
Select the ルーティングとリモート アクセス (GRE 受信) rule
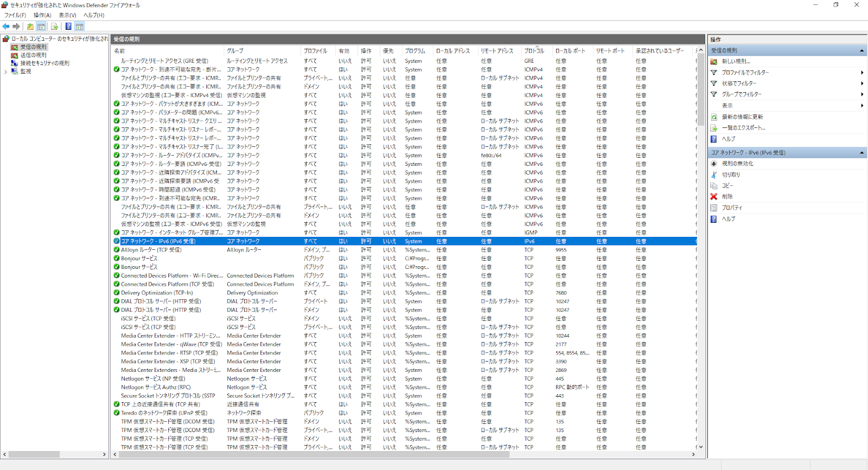coord(164,61)
